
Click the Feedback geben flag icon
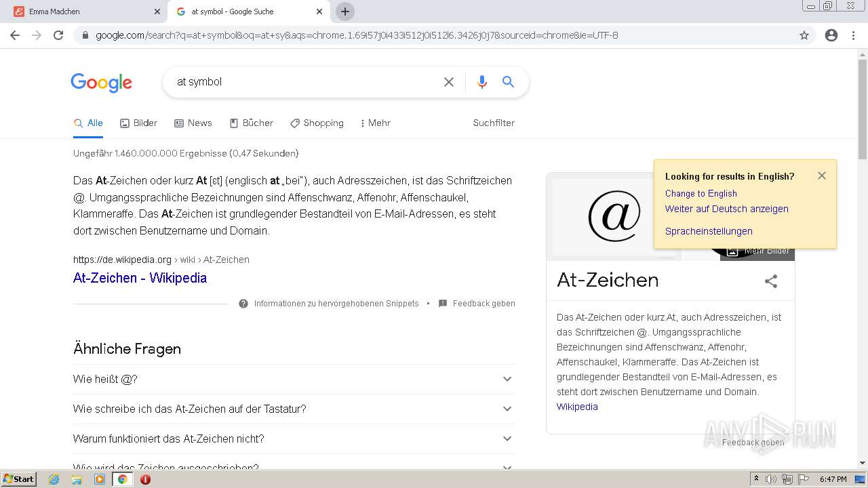(443, 304)
